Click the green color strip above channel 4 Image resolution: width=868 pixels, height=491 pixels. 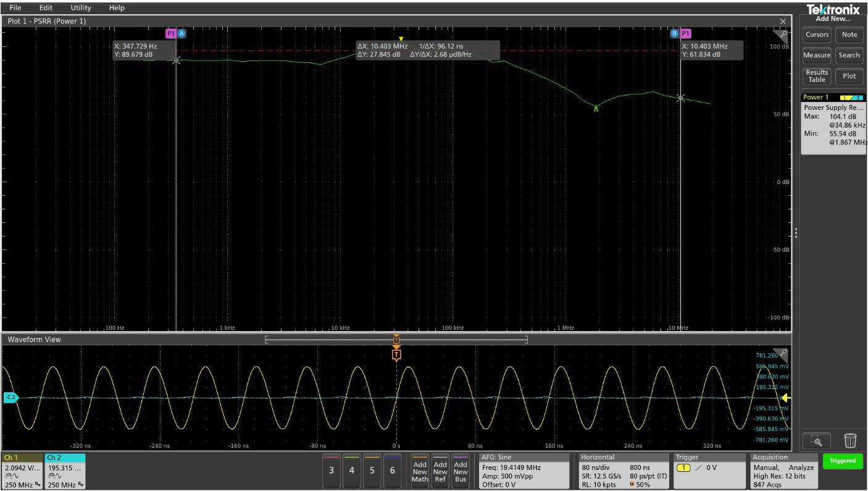351,457
